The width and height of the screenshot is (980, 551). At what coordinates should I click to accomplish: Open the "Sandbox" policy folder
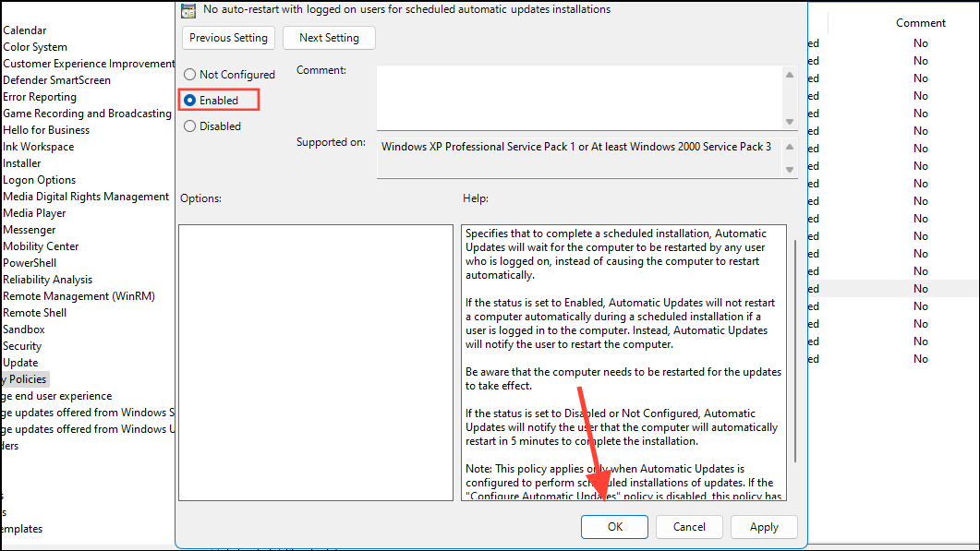click(x=23, y=329)
